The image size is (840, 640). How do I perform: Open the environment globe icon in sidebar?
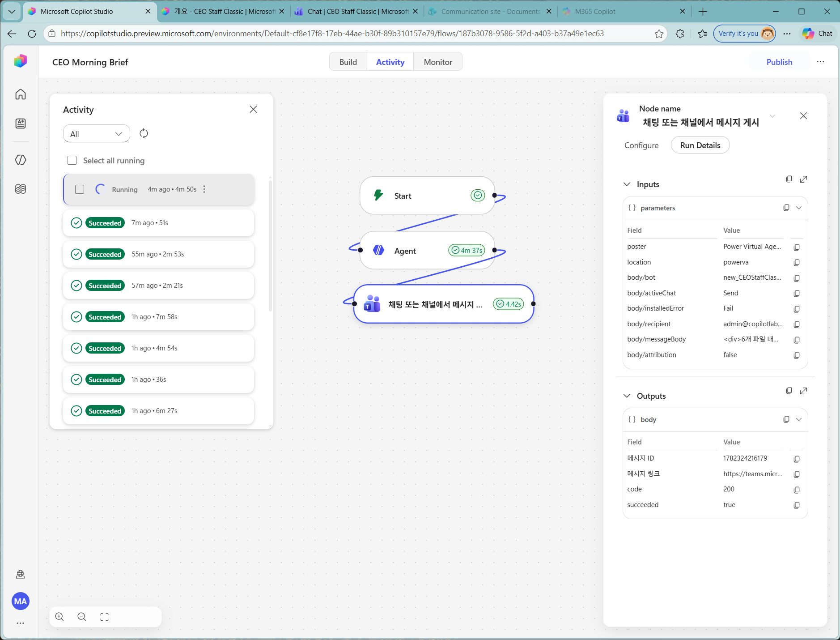[x=21, y=574]
